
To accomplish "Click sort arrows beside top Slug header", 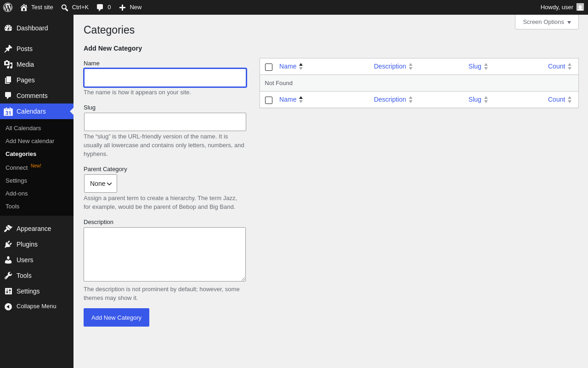I will pos(486,66).
